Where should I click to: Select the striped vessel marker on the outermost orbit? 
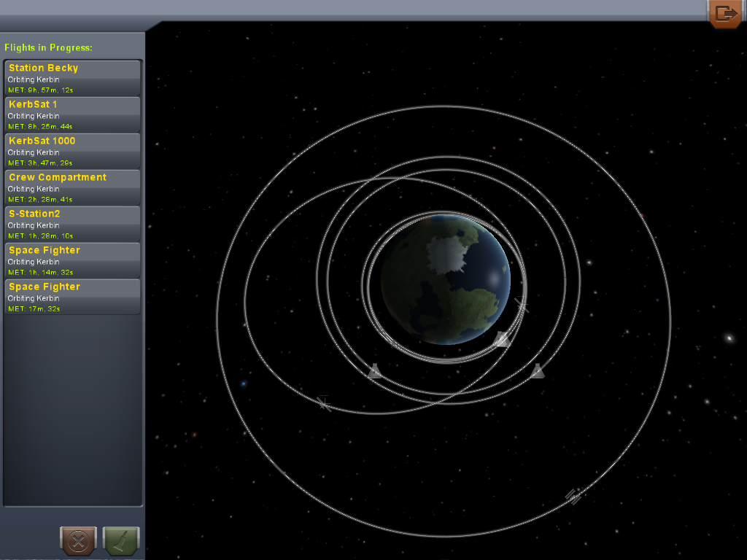pyautogui.click(x=573, y=496)
